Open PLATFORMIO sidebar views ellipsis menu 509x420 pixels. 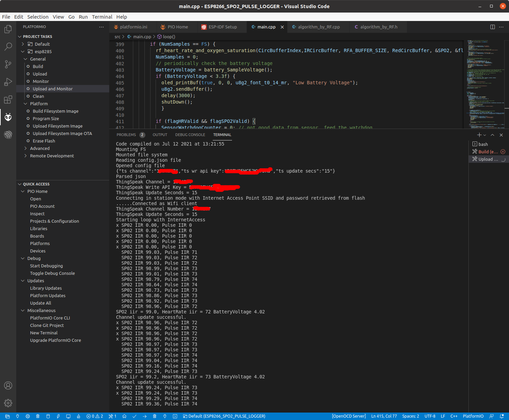[x=101, y=27]
